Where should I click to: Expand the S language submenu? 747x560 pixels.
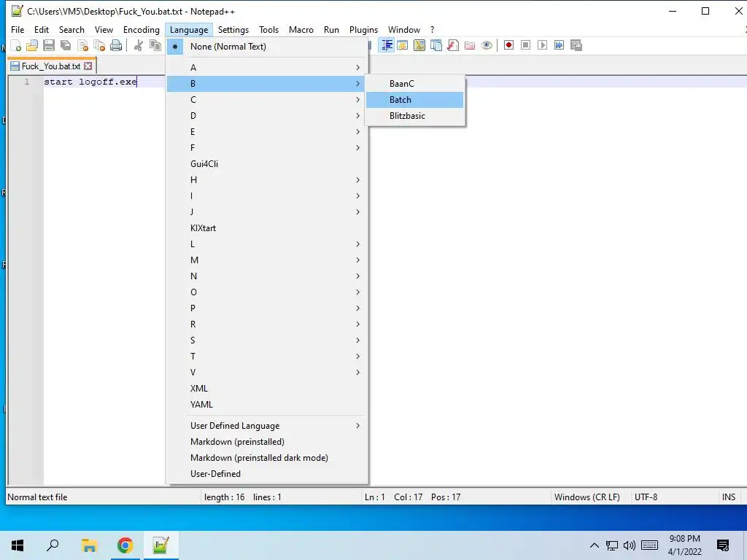click(267, 341)
